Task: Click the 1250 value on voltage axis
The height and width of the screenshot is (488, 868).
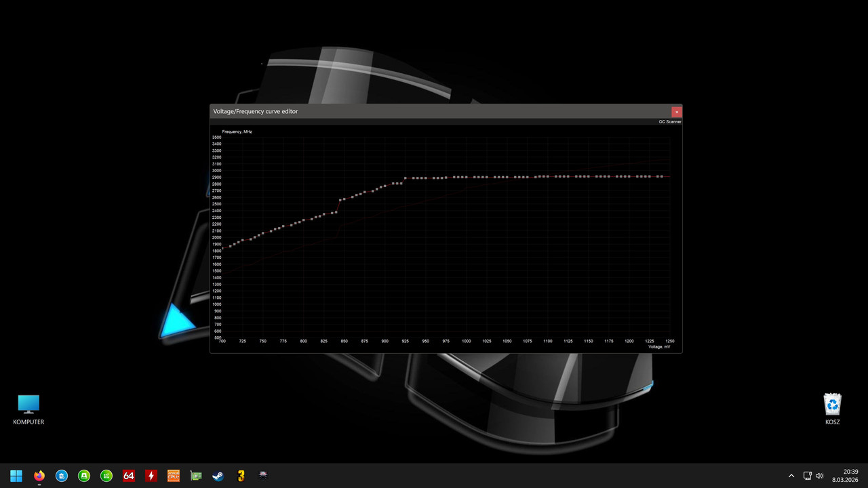Action: [669, 341]
